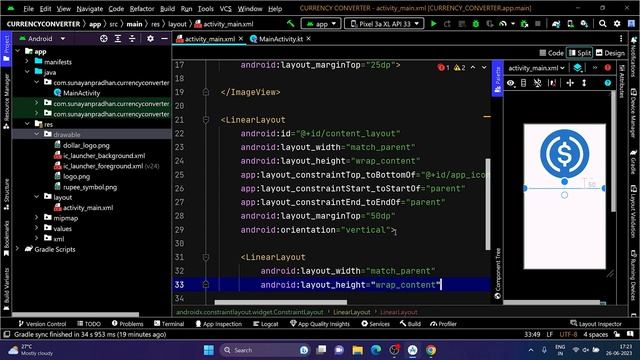Viewport: 640px width, 360px height.
Task: Open the app run configuration dropdown
Action: [321, 24]
